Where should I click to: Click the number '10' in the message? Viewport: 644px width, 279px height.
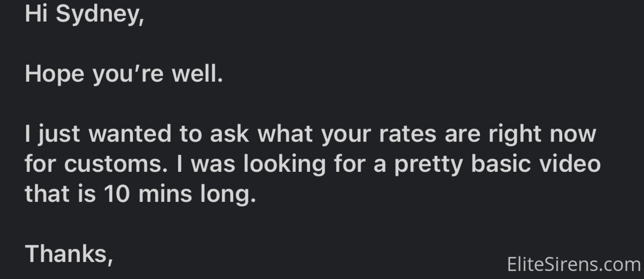(117, 194)
